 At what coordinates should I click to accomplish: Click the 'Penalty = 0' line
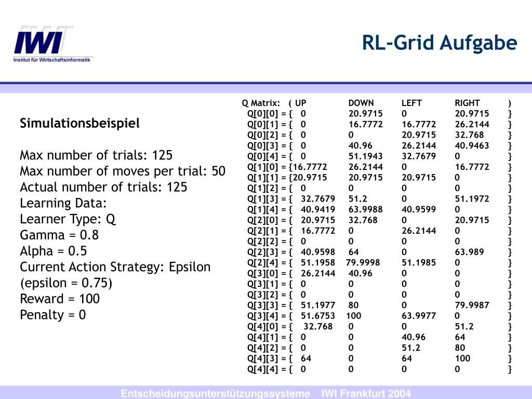point(52,315)
